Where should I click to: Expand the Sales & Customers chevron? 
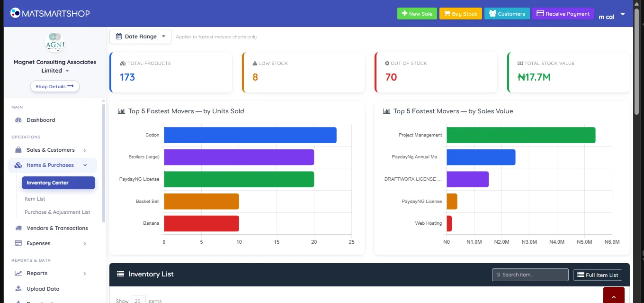[x=85, y=150]
